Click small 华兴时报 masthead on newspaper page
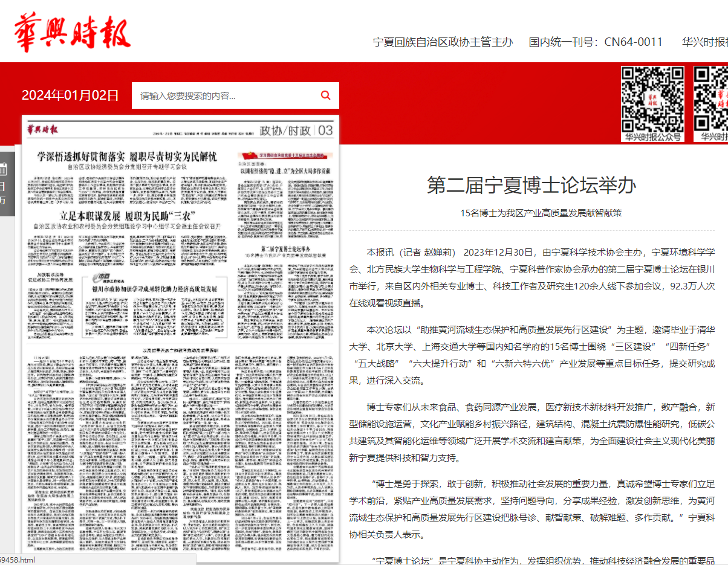Screen dimensions: 728x565 [x=42, y=129]
